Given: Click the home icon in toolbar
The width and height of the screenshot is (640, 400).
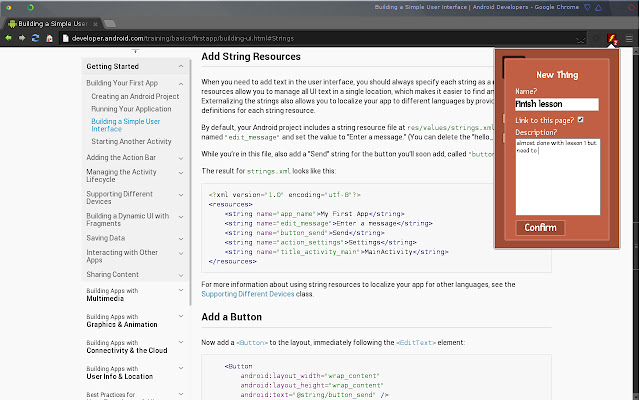Looking at the screenshot, I should (49, 38).
